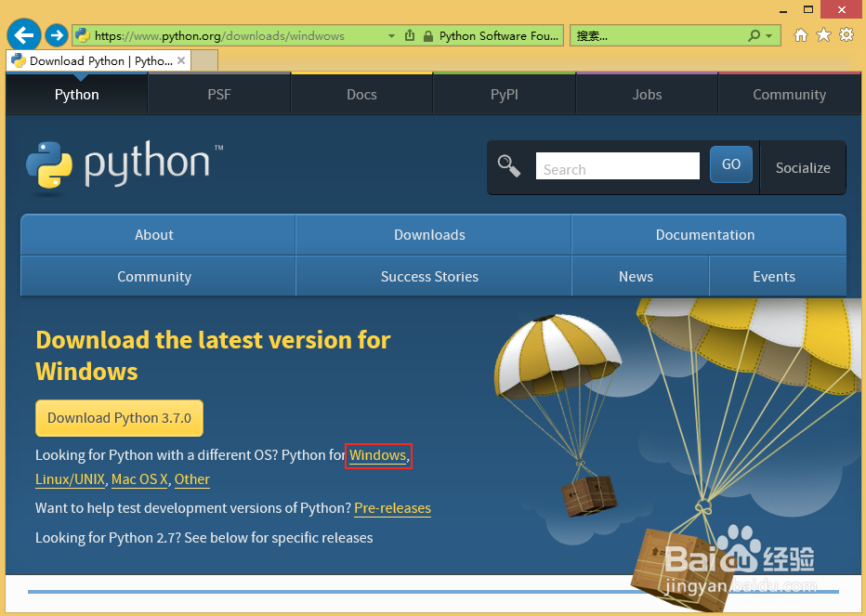866x616 pixels.
Task: Follow the Linux/UNIX link
Action: (x=70, y=479)
